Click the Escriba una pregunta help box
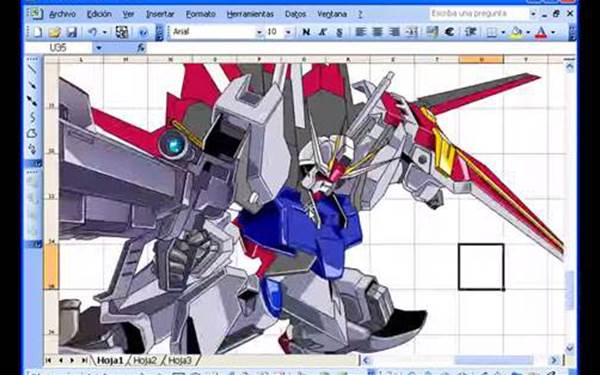Viewport: 600px width, 375px height. 479,14
